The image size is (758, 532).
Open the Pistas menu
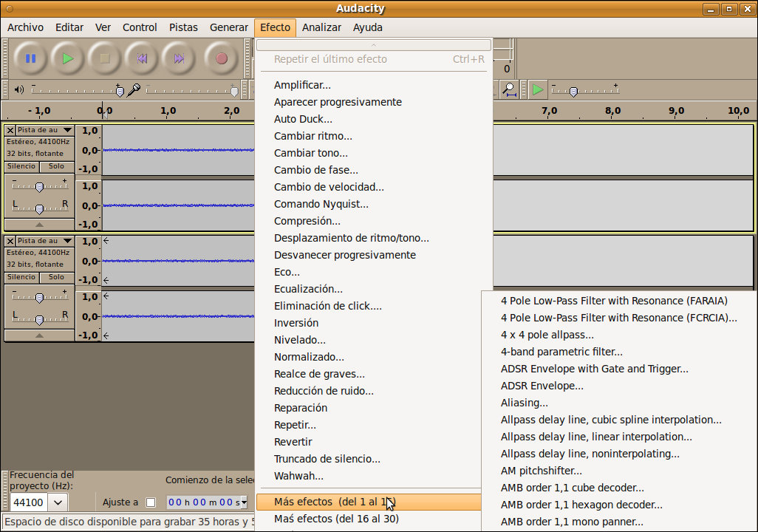tap(183, 27)
